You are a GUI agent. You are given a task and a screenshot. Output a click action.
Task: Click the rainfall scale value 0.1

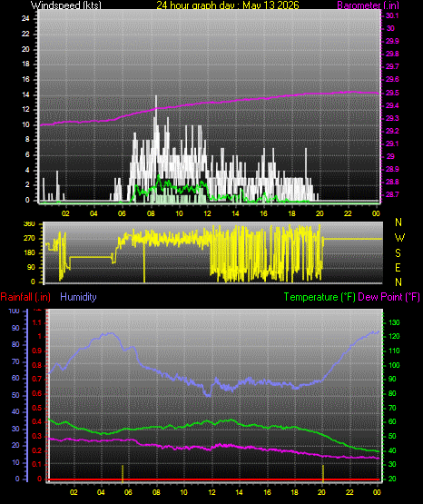37,465
